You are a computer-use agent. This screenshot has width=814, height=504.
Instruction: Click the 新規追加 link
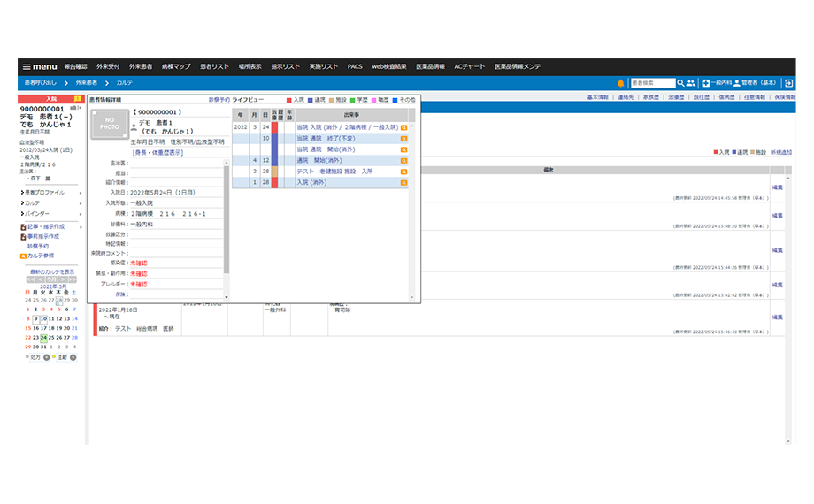coord(781,152)
